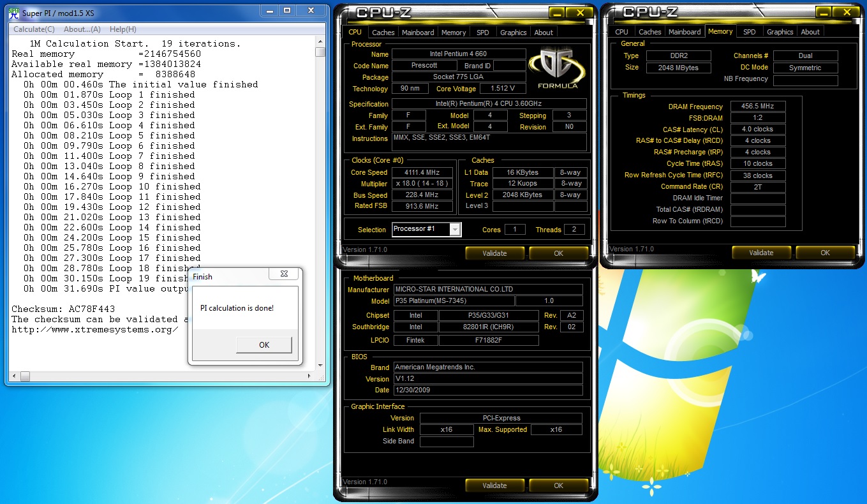This screenshot has height=504, width=867.
Task: Open About tab in CPU-Z processor window
Action: coord(544,32)
